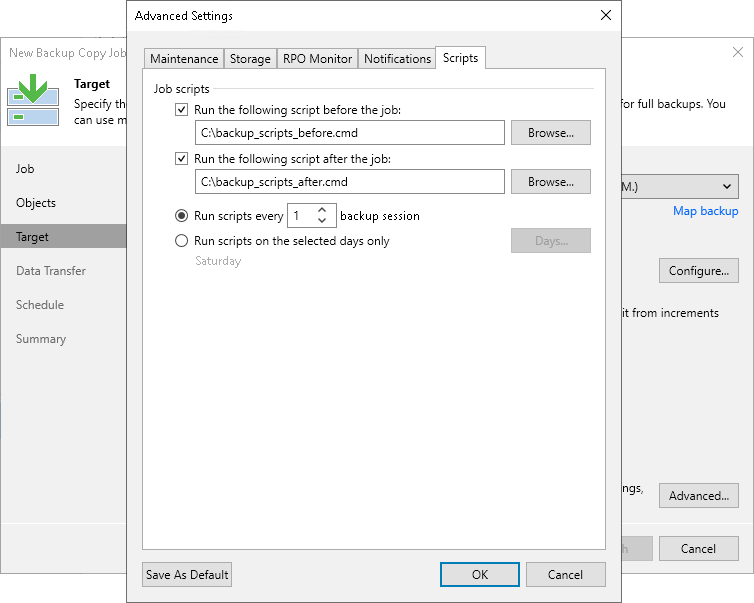Select Run scripts every backup session option
This screenshot has height=603, width=754.
(x=181, y=216)
